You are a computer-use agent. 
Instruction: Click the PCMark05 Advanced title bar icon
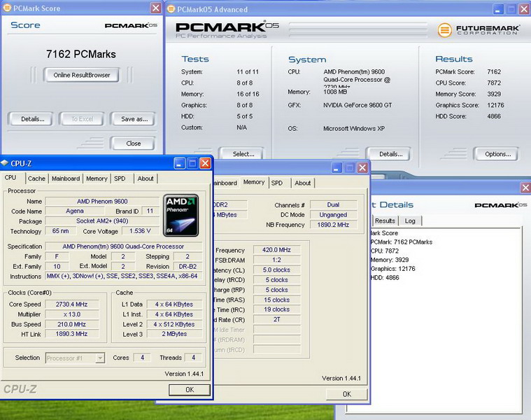pos(171,9)
